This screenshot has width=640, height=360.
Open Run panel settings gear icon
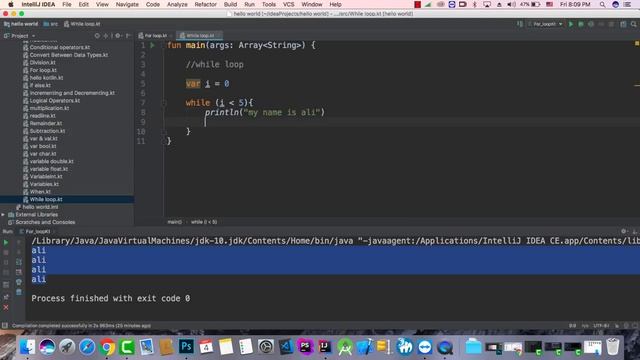pos(623,231)
